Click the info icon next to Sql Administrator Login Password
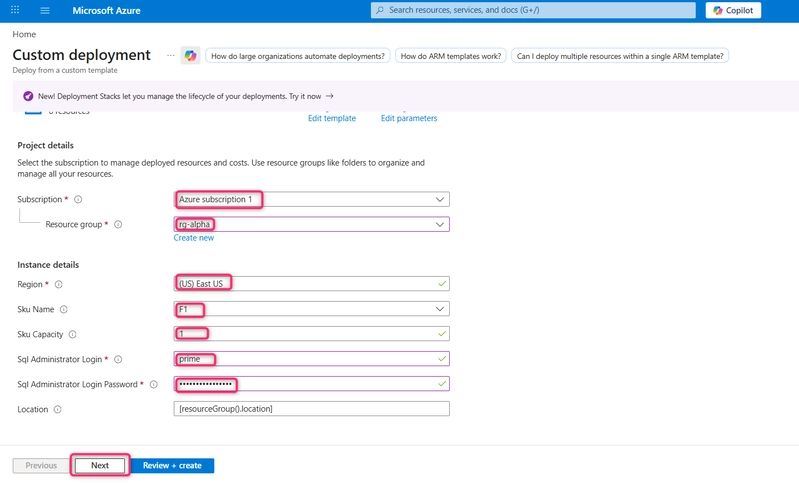 153,384
